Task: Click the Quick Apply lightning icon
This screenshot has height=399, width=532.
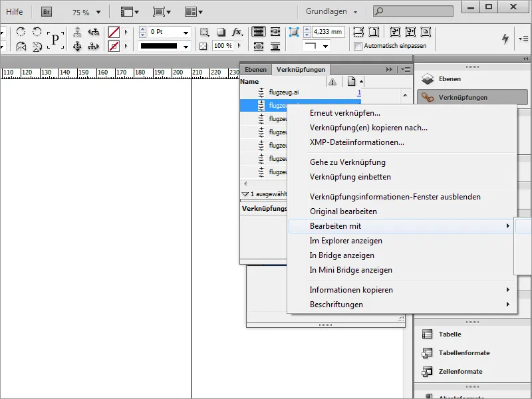Action: pos(505,39)
